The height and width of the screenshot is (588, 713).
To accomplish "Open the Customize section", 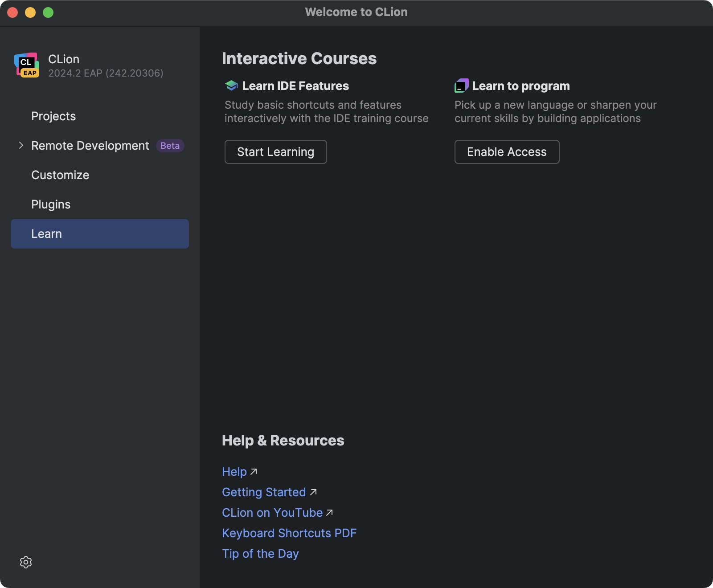I will tap(60, 175).
